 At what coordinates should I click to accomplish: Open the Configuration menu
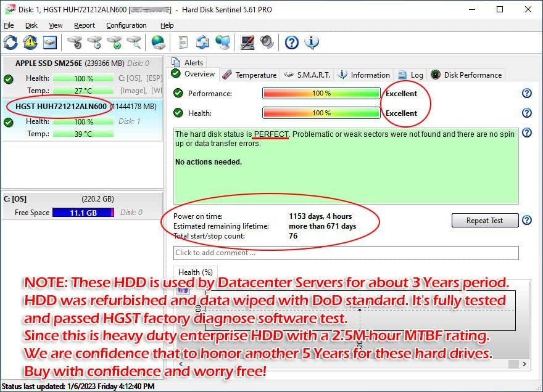pyautogui.click(x=126, y=25)
